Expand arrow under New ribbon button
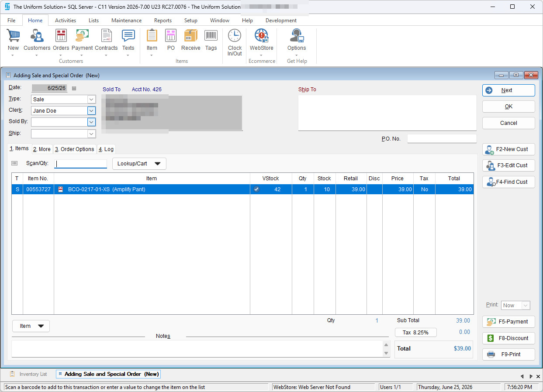The height and width of the screenshot is (392, 543). tap(13, 55)
